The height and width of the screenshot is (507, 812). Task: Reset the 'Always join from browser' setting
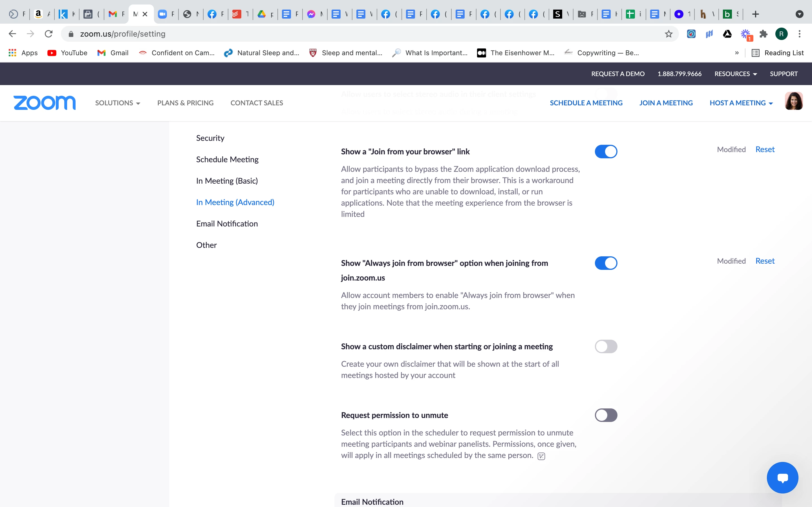[x=765, y=261]
